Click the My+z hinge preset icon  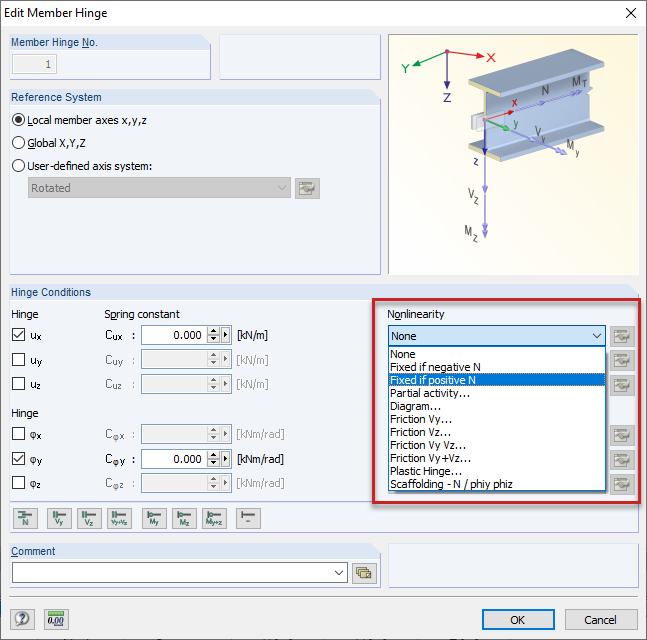(x=215, y=518)
